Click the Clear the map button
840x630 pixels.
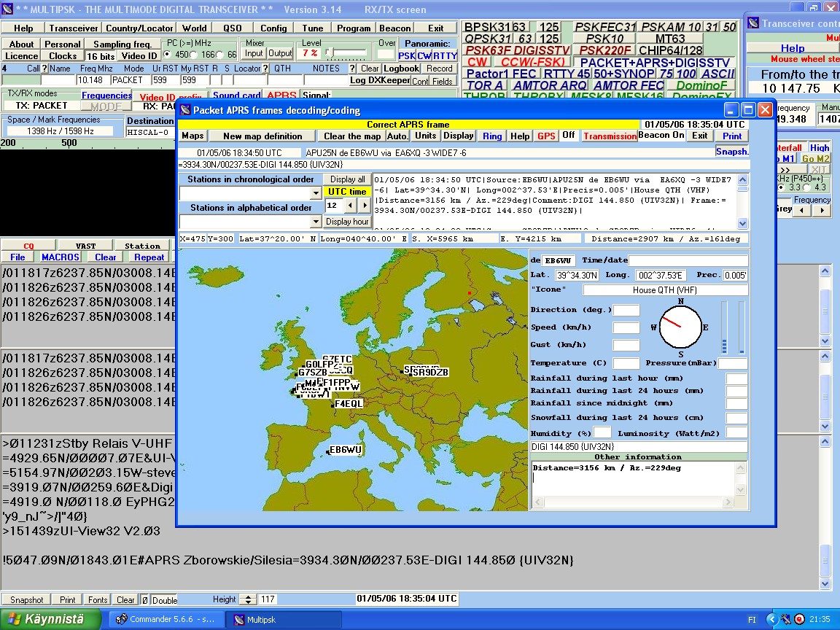point(352,136)
